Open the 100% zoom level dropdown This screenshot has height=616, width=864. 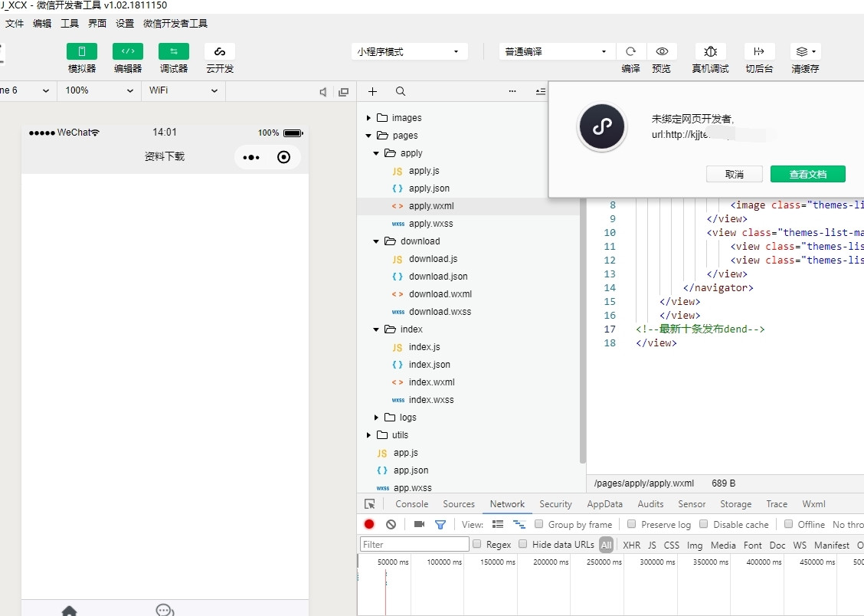click(x=99, y=91)
